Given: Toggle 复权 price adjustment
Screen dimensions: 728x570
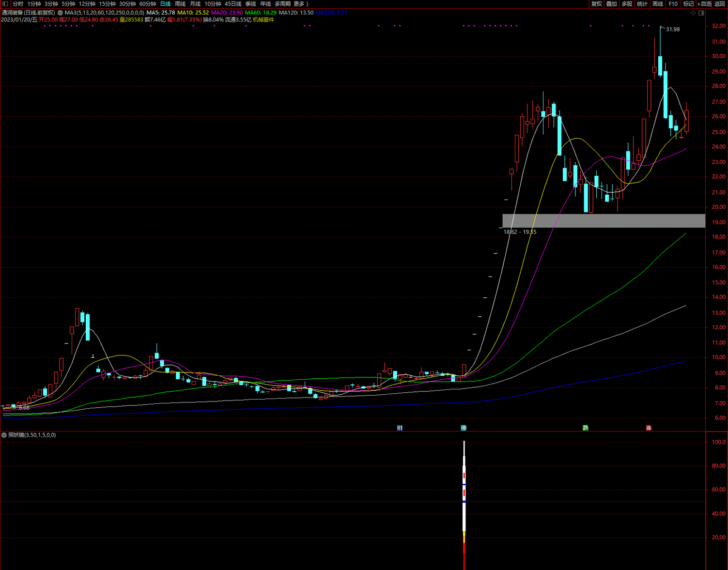Looking at the screenshot, I should point(597,4).
